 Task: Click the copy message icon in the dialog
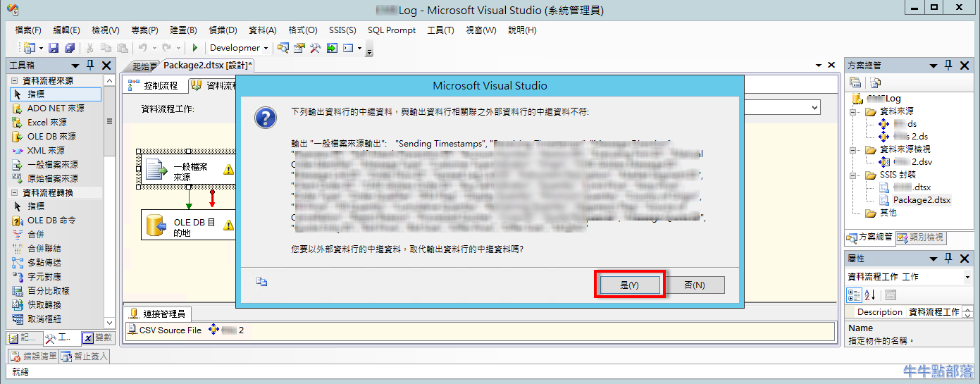tap(261, 282)
